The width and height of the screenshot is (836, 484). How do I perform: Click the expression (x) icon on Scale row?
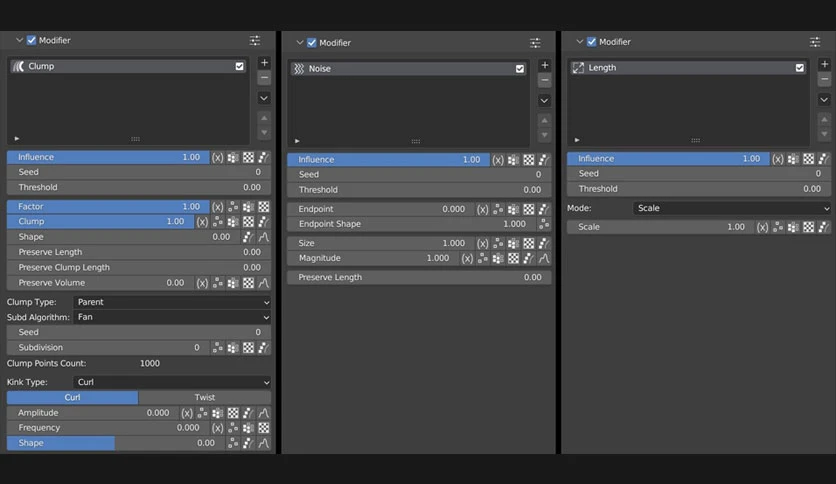click(762, 227)
